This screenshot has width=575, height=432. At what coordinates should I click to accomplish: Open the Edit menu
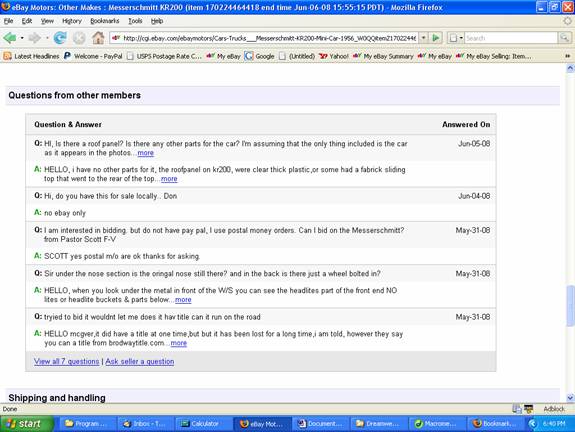click(x=27, y=21)
